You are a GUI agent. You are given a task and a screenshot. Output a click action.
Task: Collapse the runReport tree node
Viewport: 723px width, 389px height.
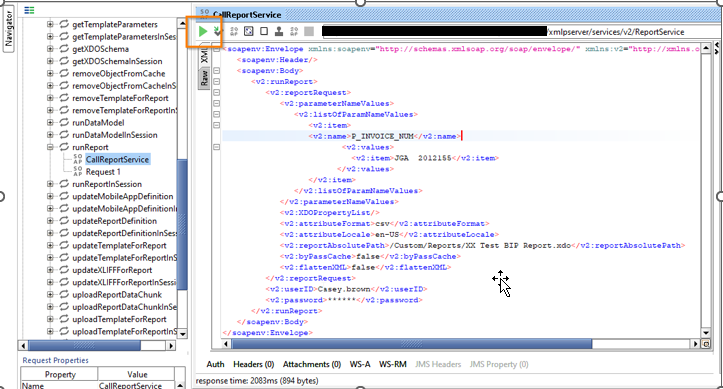pos(50,147)
